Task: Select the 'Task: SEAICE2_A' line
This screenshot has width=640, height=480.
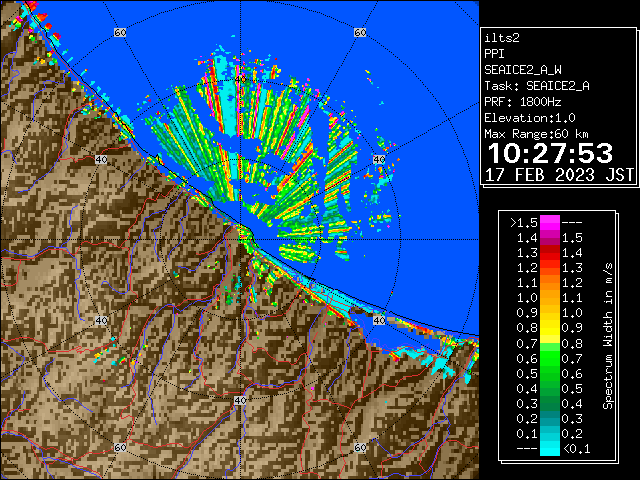Action: click(537, 86)
